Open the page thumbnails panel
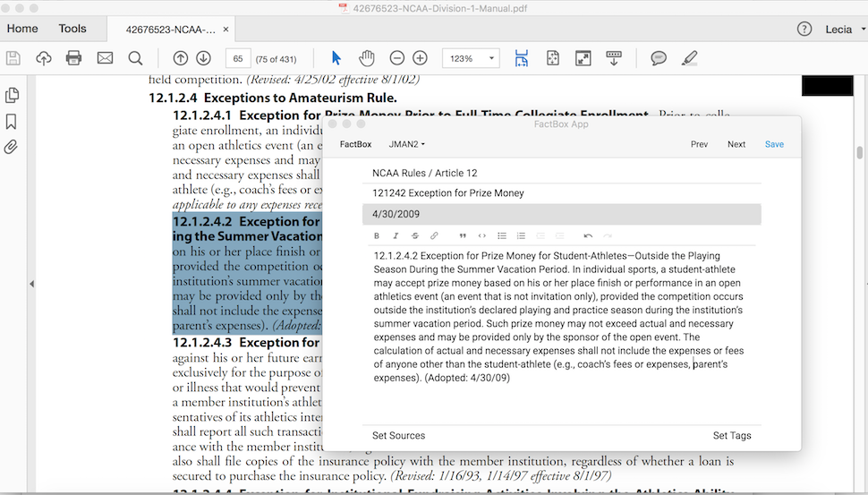868x495 pixels. point(12,95)
